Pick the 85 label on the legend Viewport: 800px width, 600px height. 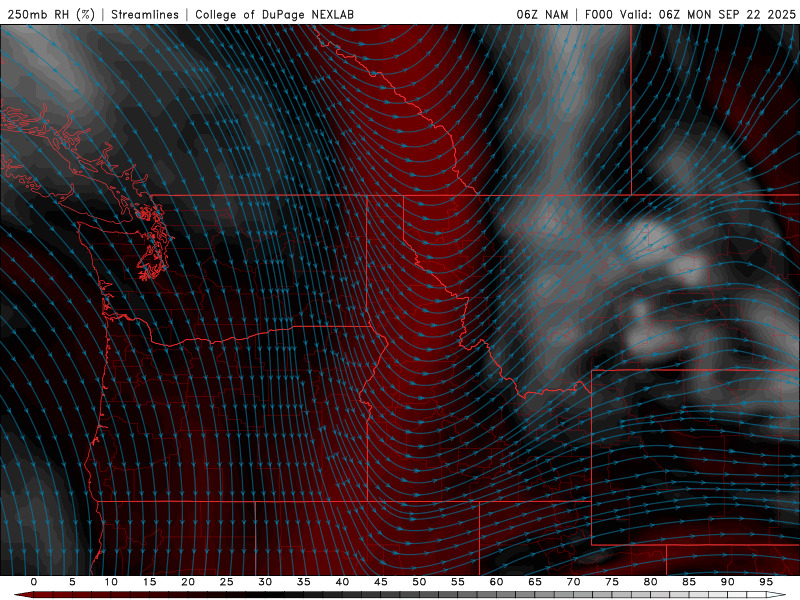[x=689, y=582]
